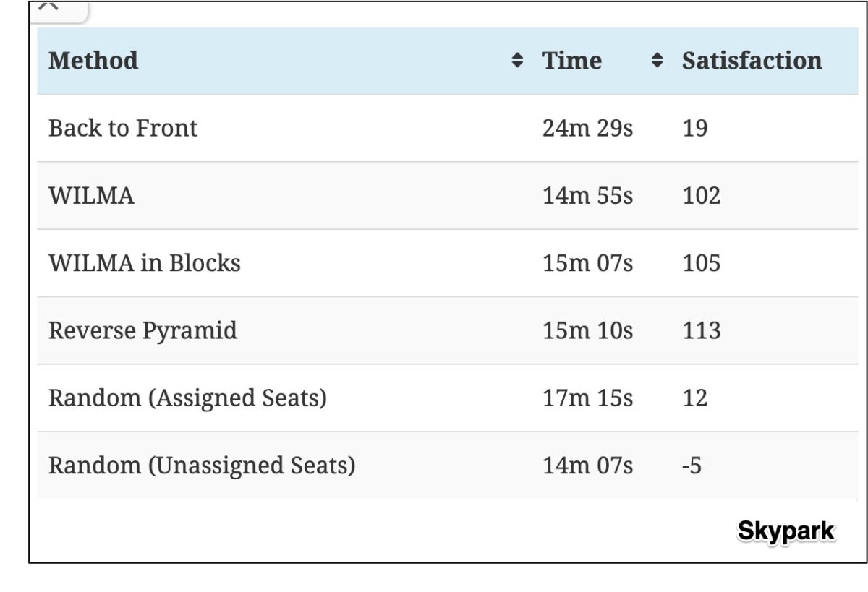Click the satisfaction value -5
The image size is (868, 592).
click(x=692, y=466)
